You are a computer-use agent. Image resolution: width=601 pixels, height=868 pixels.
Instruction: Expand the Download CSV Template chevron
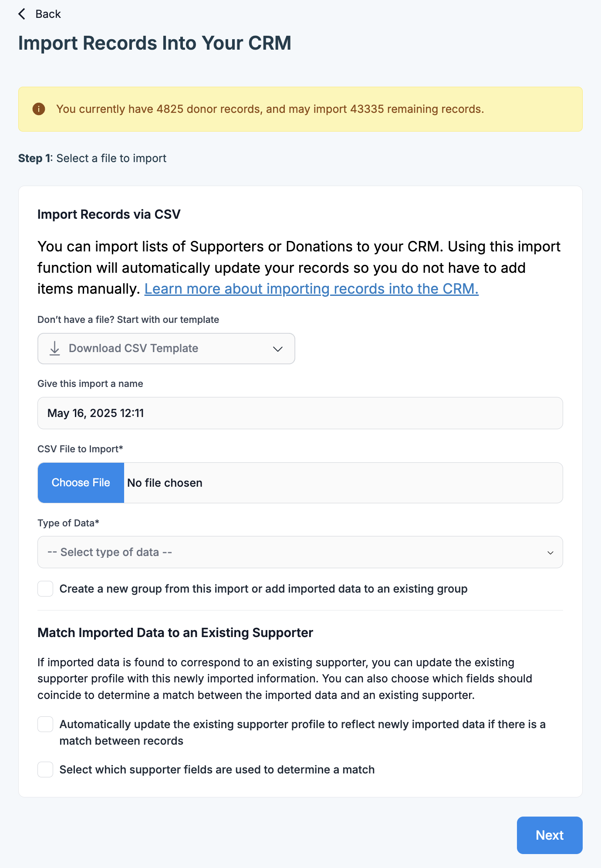click(278, 349)
